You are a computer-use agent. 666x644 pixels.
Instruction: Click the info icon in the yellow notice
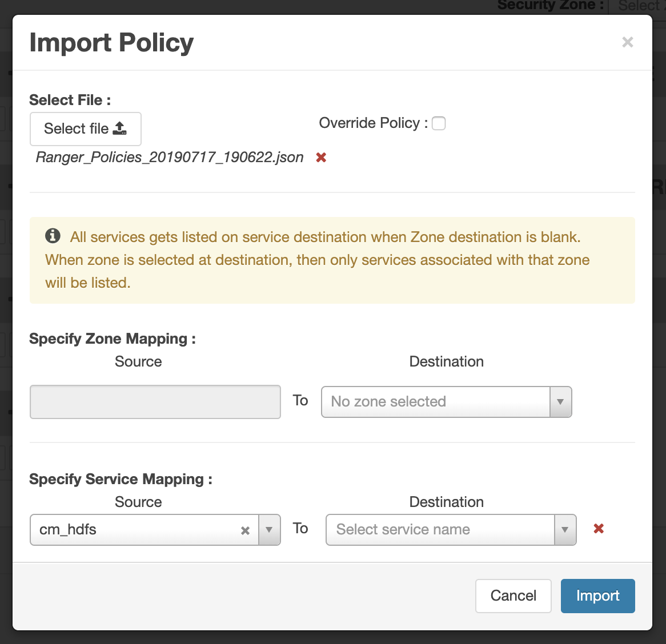point(53,236)
